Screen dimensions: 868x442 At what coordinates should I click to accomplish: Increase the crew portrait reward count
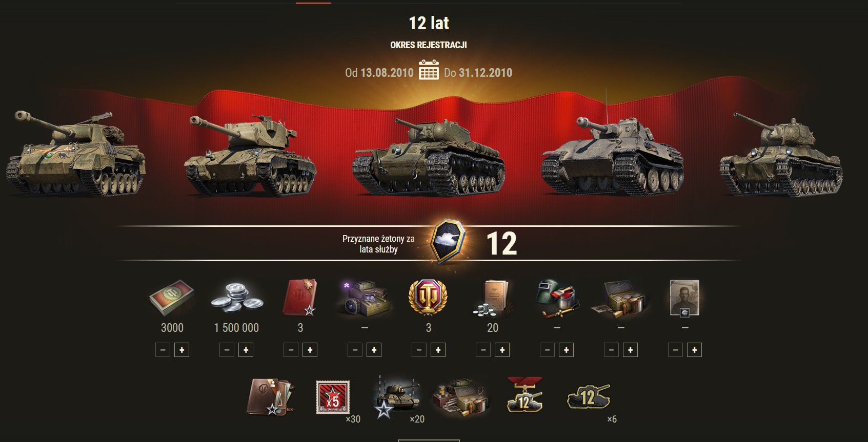pos(694,350)
